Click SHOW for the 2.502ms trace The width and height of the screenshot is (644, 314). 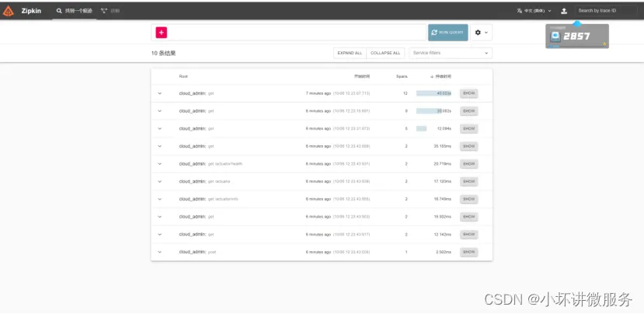click(468, 252)
